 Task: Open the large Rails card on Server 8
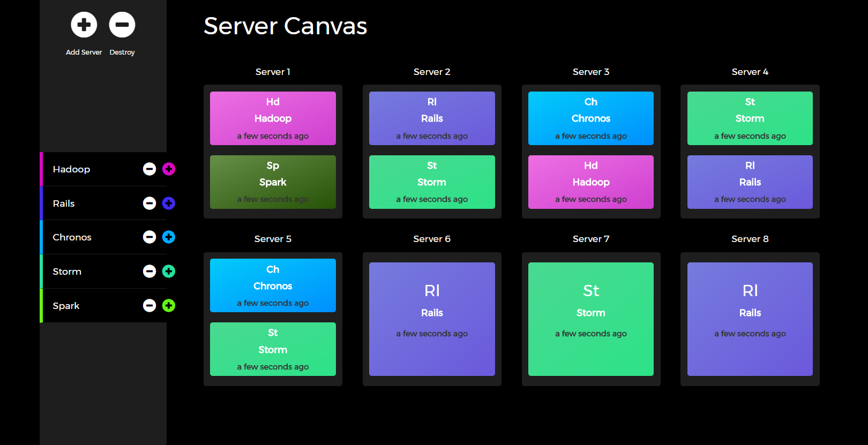[x=750, y=319]
